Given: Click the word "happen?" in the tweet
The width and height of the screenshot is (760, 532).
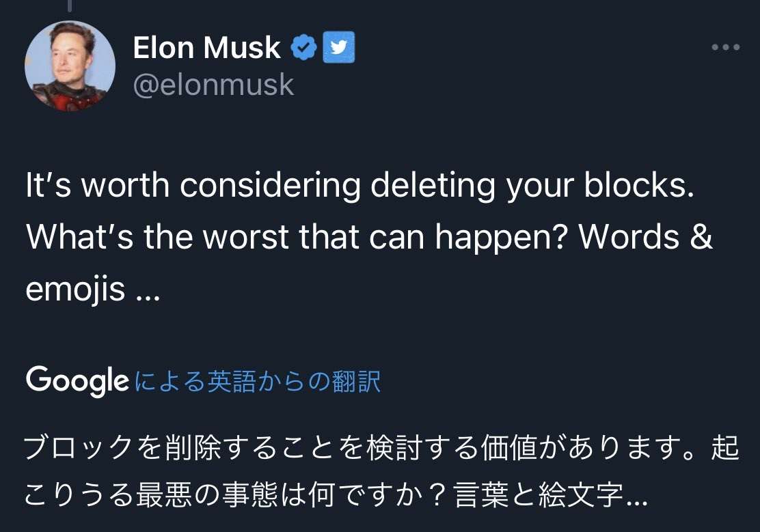Looking at the screenshot, I should [502, 237].
